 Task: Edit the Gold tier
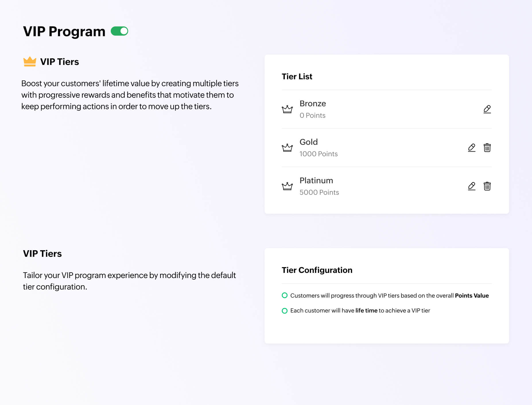click(x=471, y=148)
